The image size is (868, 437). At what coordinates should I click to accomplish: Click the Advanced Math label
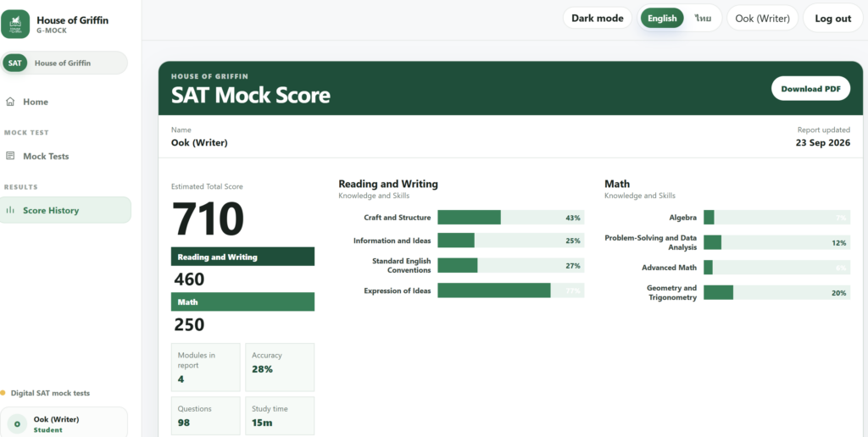pos(670,267)
